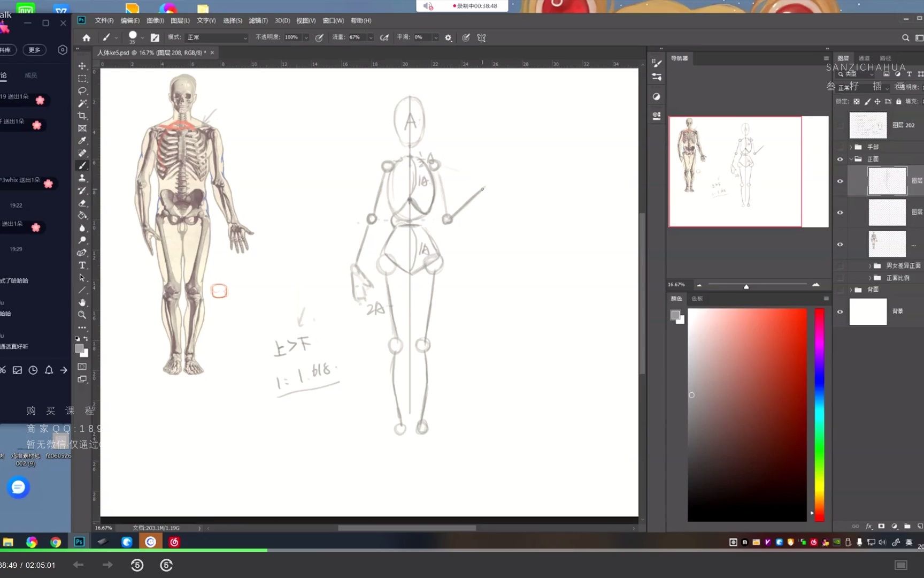Select the History Brush tool

(82, 190)
